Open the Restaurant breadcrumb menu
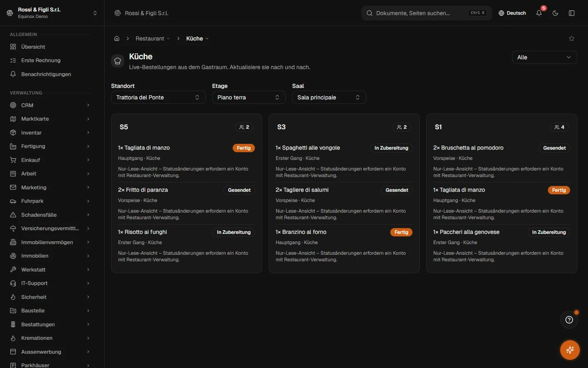 click(153, 38)
